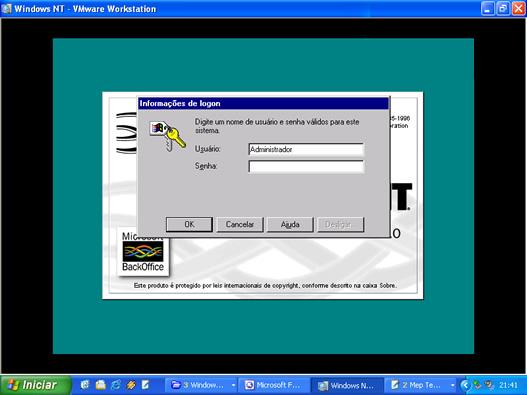Click the key icon in logon dialog
Screen dimensions: 527x395
coord(167,135)
